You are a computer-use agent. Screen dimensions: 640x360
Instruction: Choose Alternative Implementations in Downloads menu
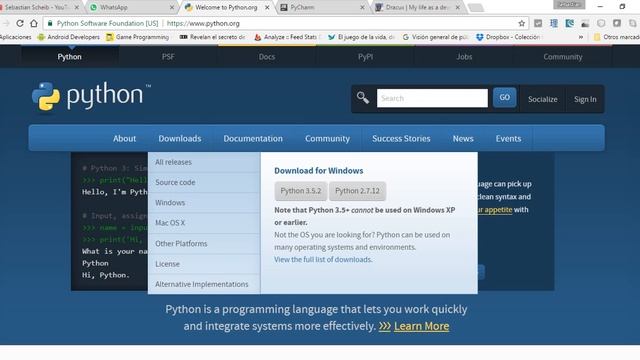(x=204, y=284)
